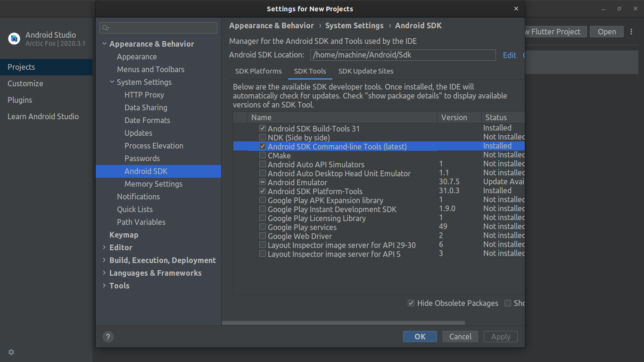644x362 pixels.
Task: Open Notifications settings
Action: [138, 197]
